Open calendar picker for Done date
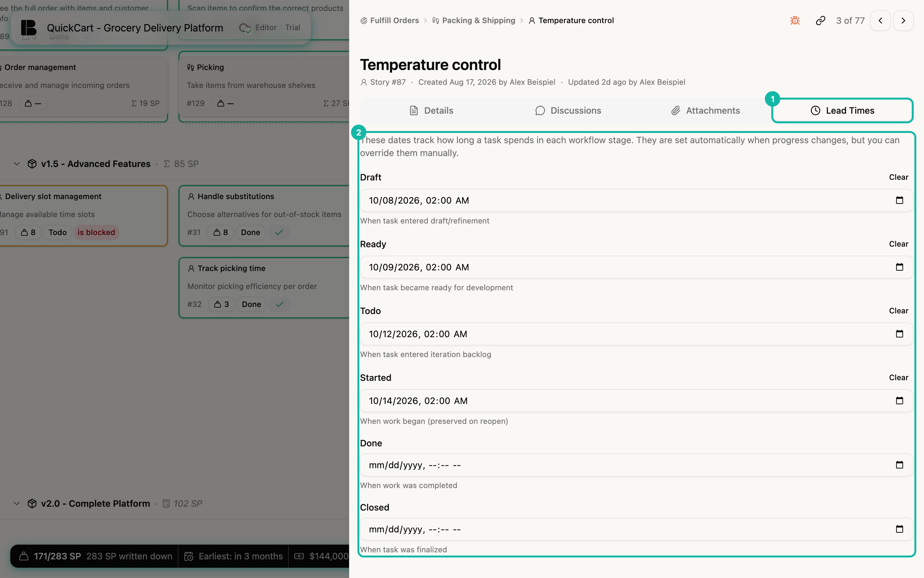The image size is (924, 578). pos(900,465)
